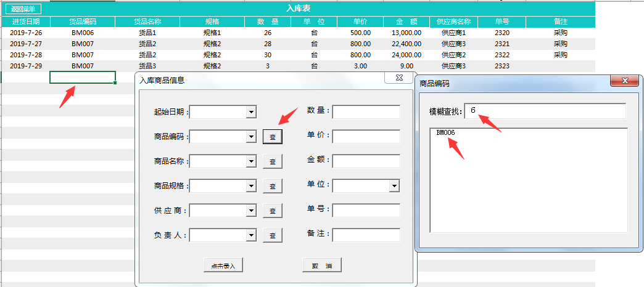Select the 500.00 unit price cell
This screenshot has height=287, width=644.
pos(361,33)
